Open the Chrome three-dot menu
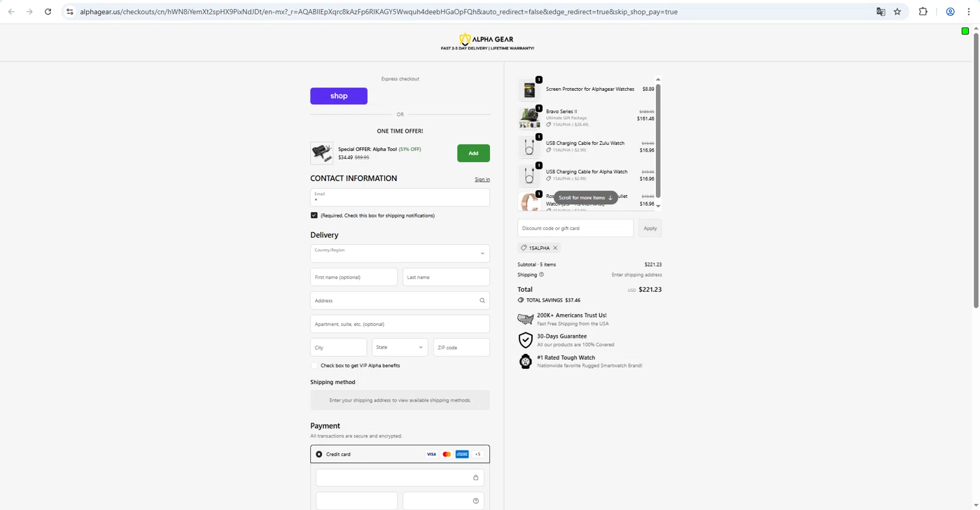Image resolution: width=980 pixels, height=510 pixels. click(969, 12)
